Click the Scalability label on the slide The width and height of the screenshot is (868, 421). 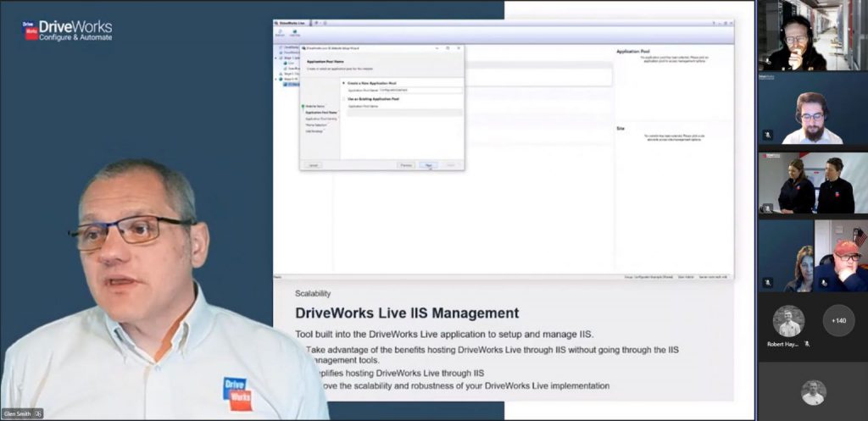click(x=312, y=294)
